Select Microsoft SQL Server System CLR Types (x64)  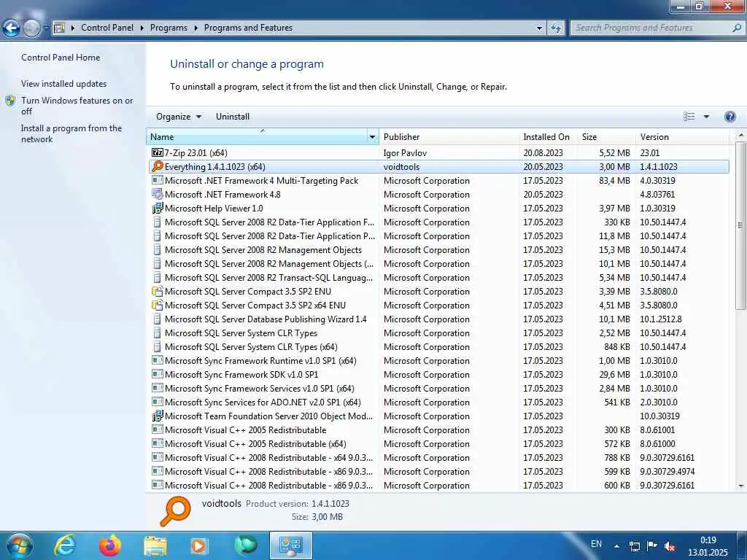point(438,346)
